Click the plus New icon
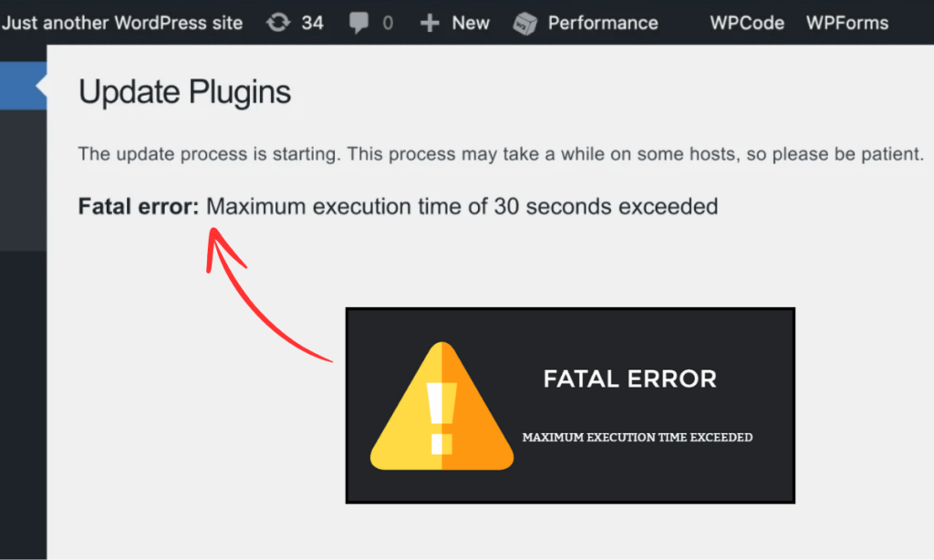The image size is (934, 560). [429, 23]
